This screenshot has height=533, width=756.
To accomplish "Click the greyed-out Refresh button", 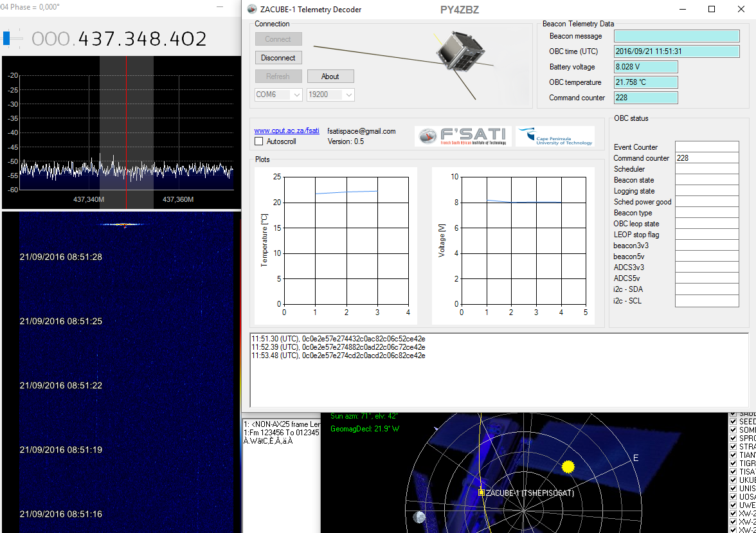I will [278, 77].
